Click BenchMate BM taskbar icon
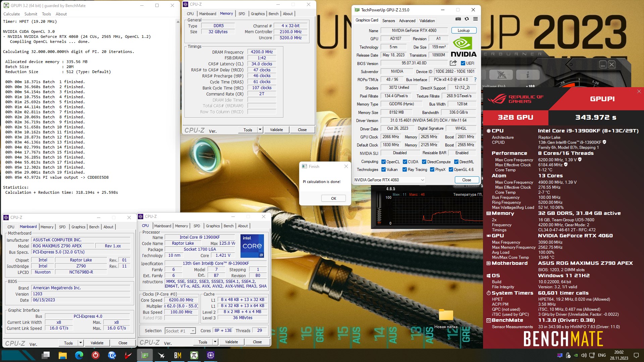The width and height of the screenshot is (644, 362). coord(178,355)
